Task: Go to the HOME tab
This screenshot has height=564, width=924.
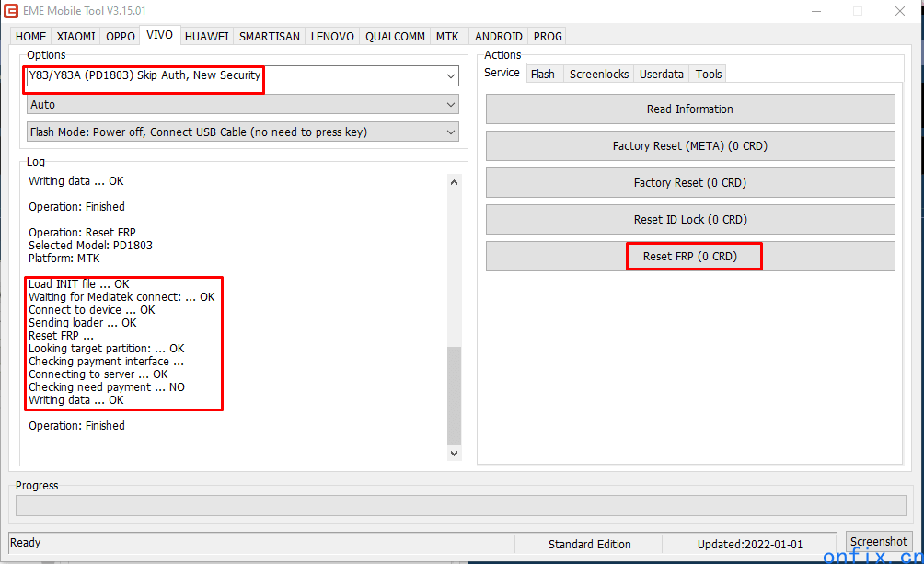Action: pyautogui.click(x=30, y=37)
